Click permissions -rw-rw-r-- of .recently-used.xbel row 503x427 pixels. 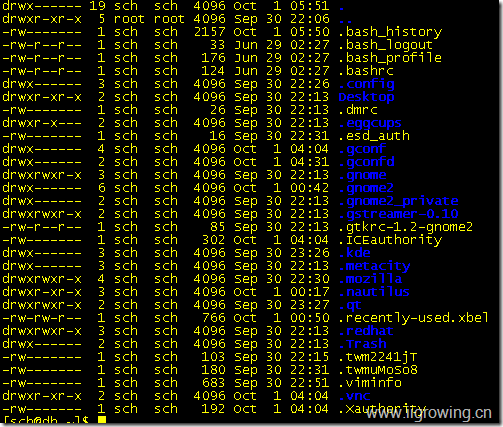42,318
